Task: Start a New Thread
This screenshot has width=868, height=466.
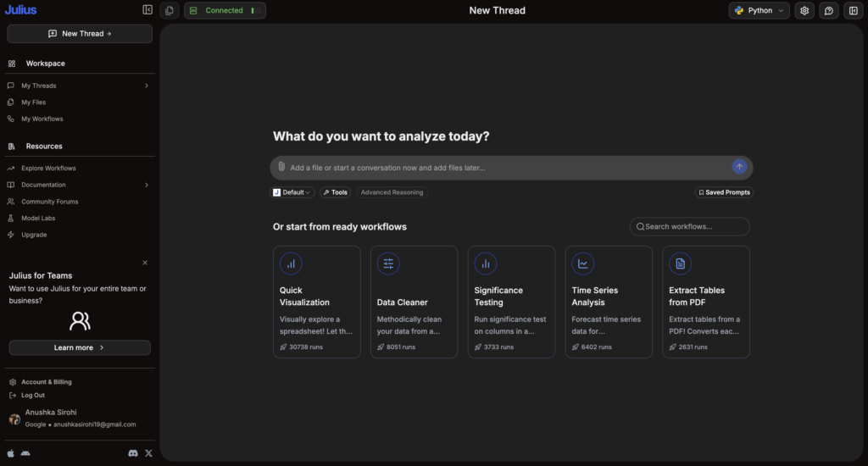Action: click(80, 34)
